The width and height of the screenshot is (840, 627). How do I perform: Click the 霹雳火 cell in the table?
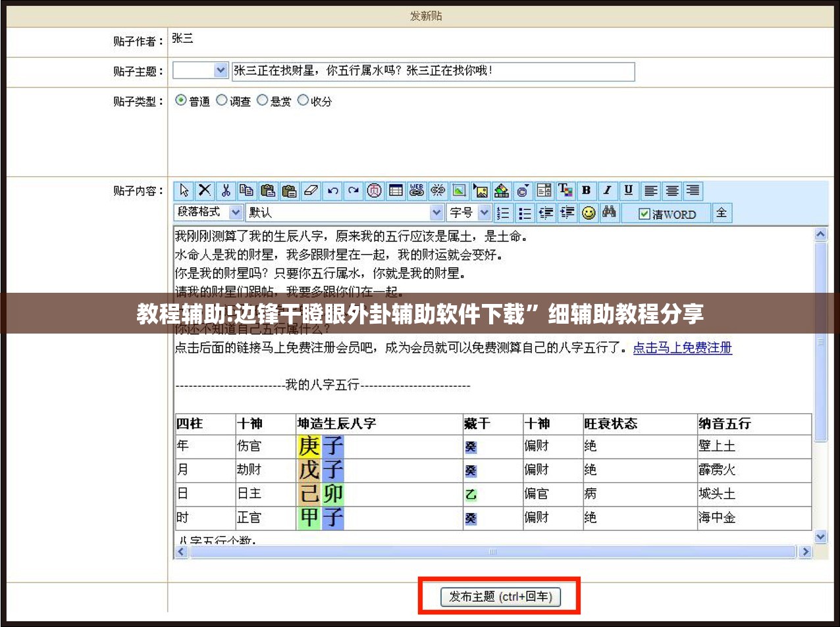tap(754, 470)
